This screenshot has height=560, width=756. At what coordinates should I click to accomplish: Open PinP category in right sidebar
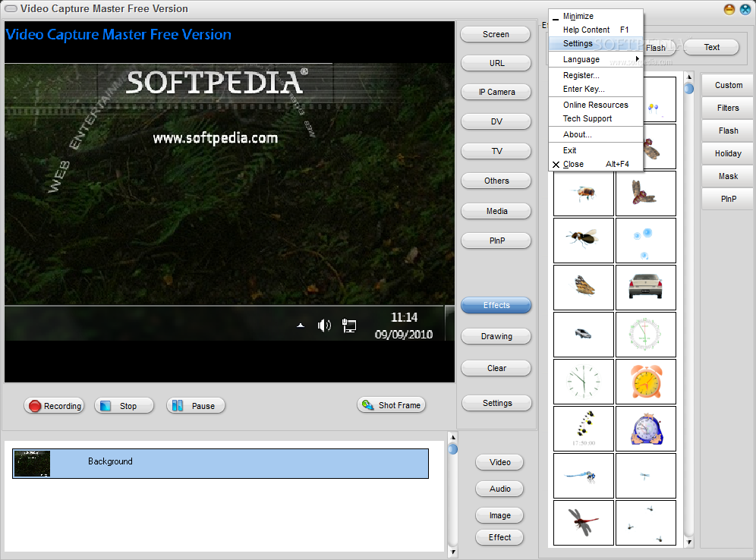(x=728, y=199)
